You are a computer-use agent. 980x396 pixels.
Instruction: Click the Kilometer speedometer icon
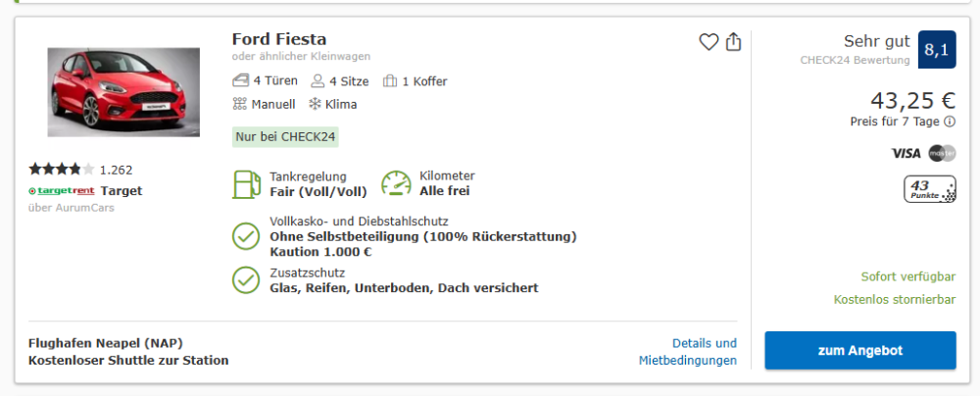point(396,184)
